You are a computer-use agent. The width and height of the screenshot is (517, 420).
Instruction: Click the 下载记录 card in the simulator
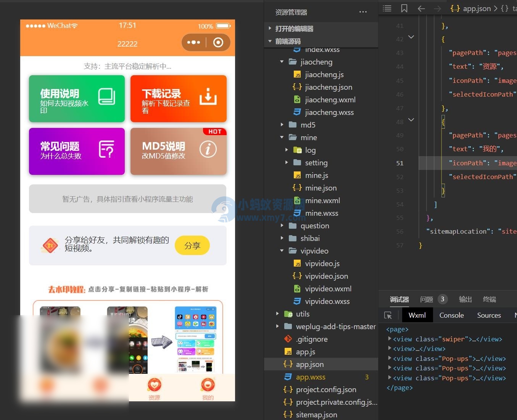click(x=178, y=99)
